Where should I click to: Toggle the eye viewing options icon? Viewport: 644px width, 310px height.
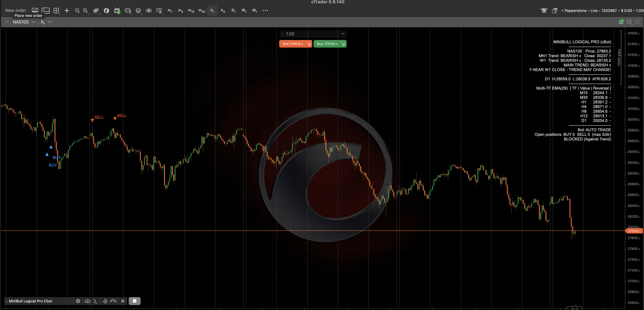pyautogui.click(x=149, y=10)
